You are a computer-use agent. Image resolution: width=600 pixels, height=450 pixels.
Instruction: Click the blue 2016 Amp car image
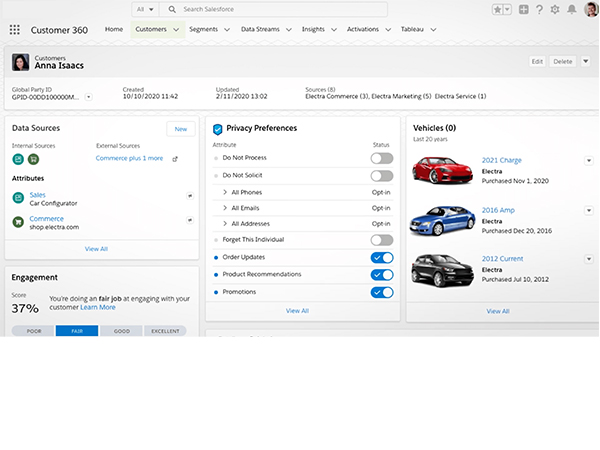[x=442, y=220]
